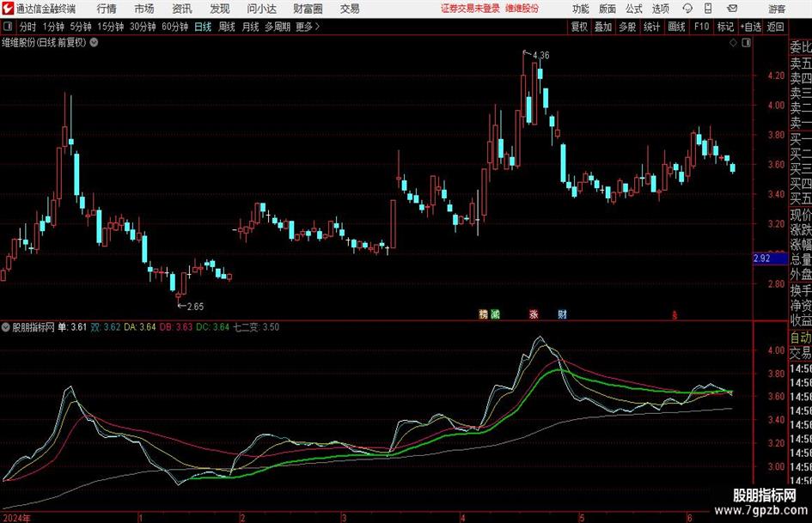The width and height of the screenshot is (812, 523).
Task: Open the 市场 menu
Action: 144,9
